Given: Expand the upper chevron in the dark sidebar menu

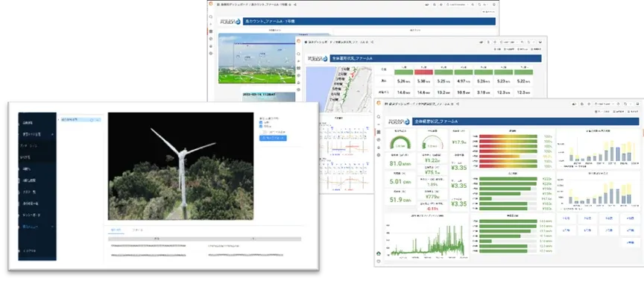Looking at the screenshot, I should 52,134.
